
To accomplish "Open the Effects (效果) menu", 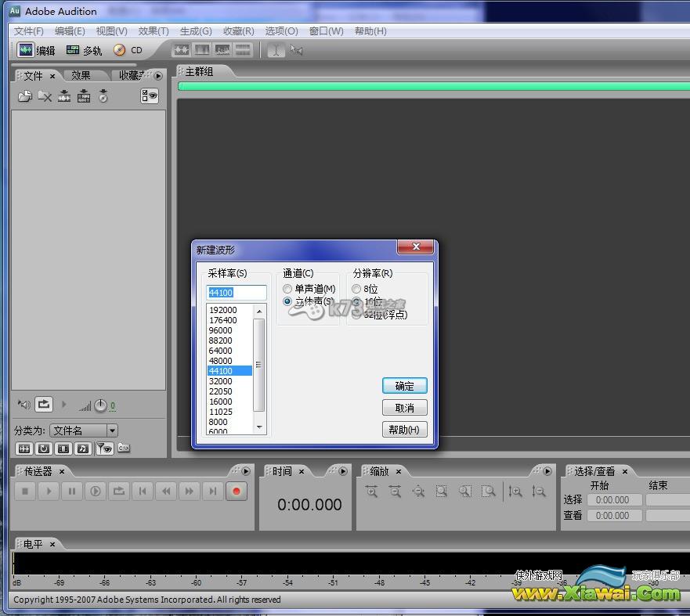I will pos(154,31).
